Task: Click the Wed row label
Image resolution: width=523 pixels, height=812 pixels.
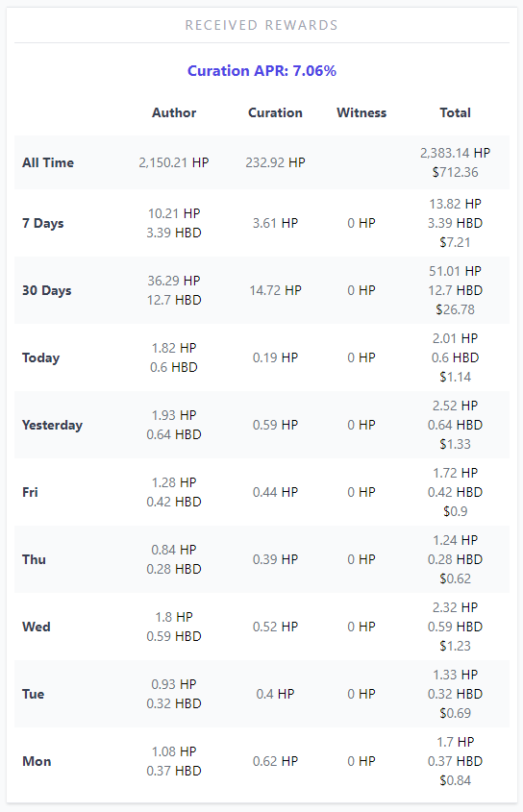Action: [x=37, y=627]
